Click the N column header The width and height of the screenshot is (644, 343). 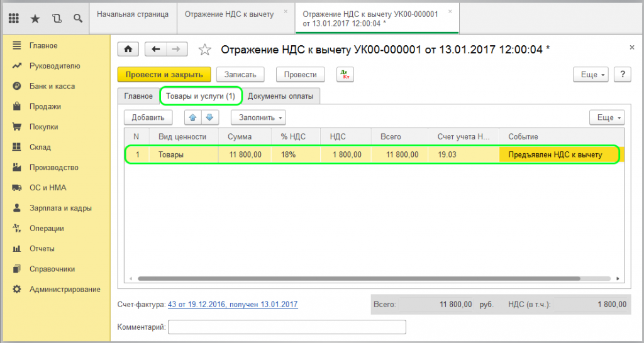(136, 136)
